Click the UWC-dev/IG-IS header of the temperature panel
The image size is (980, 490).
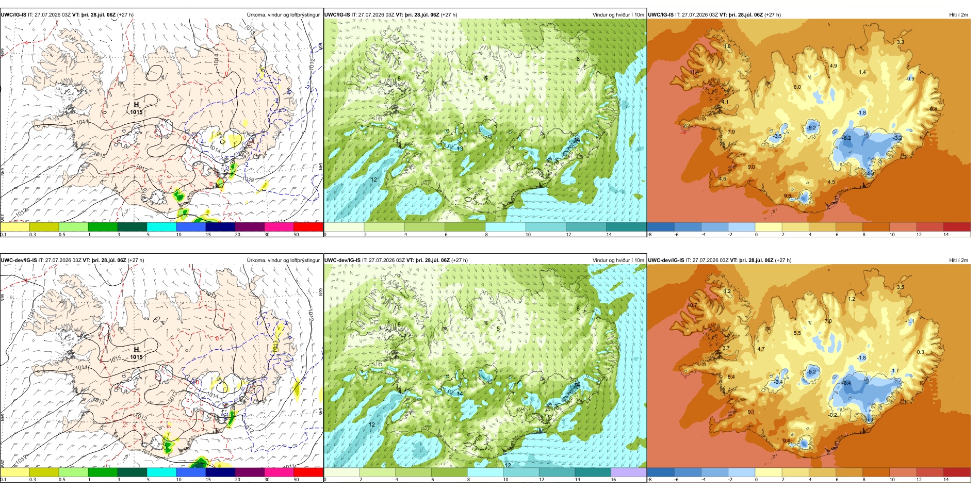click(666, 260)
